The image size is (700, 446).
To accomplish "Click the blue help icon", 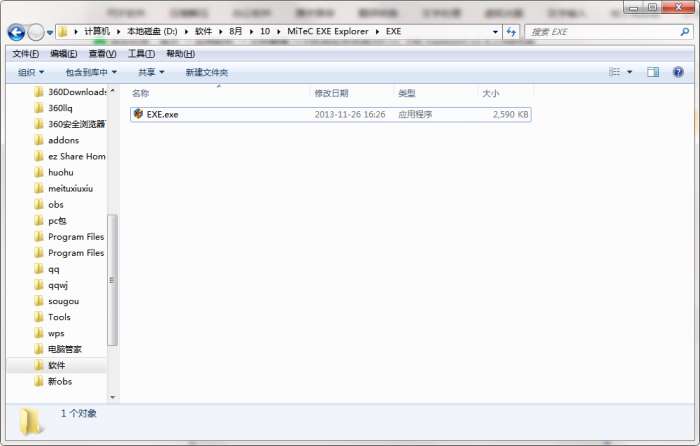I will point(678,72).
